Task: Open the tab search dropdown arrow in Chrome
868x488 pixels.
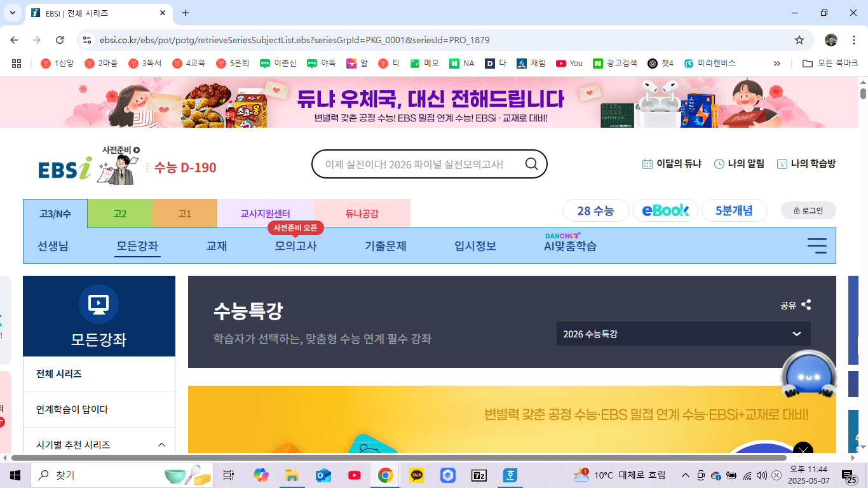Action: [x=12, y=13]
